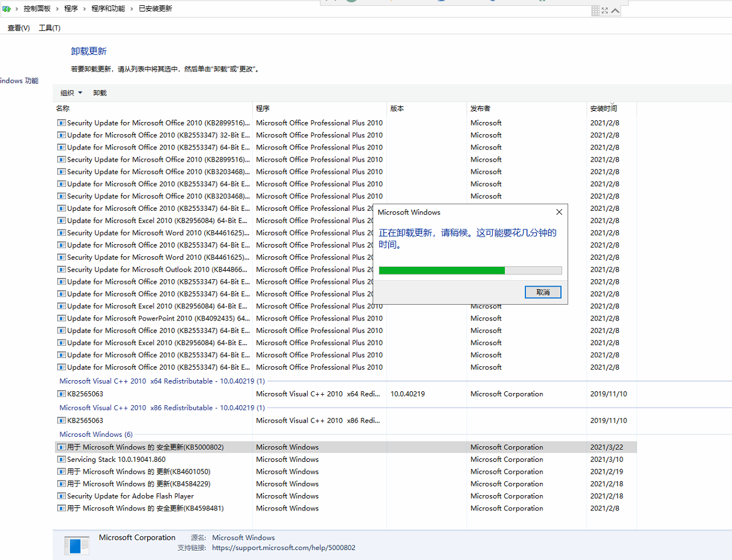Click icon of Office 2010 KB2553347 32-Bit update

pyautogui.click(x=61, y=135)
